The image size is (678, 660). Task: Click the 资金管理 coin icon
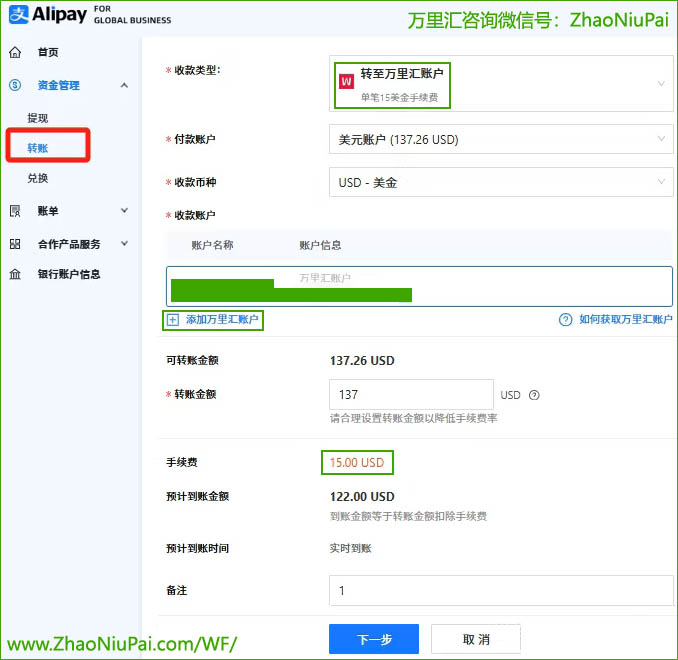(15, 86)
